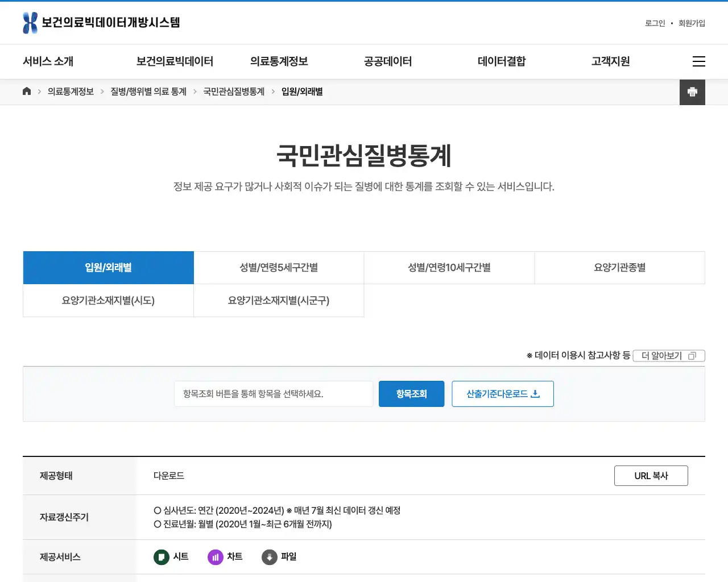Click the 데이터 이용시 참고사항 등 text

click(x=578, y=355)
